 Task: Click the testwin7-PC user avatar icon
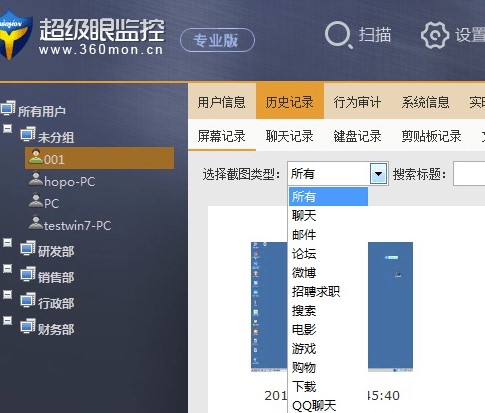tap(36, 223)
